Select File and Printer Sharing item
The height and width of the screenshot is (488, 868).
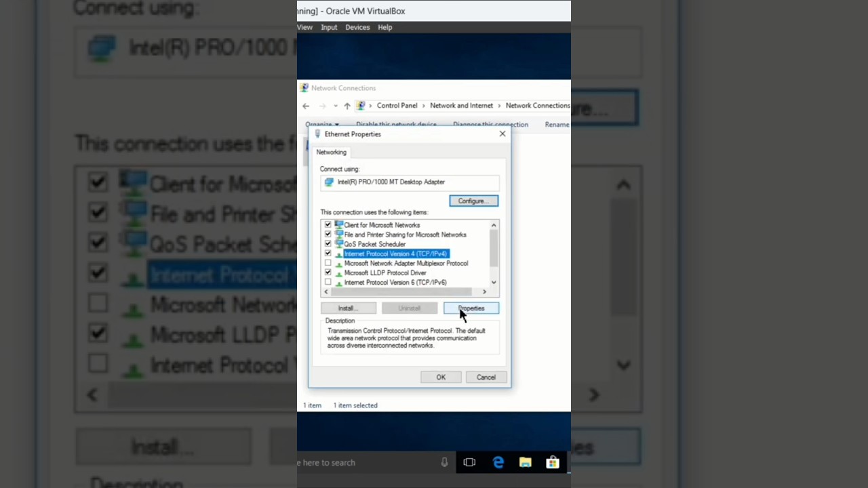[x=405, y=235]
